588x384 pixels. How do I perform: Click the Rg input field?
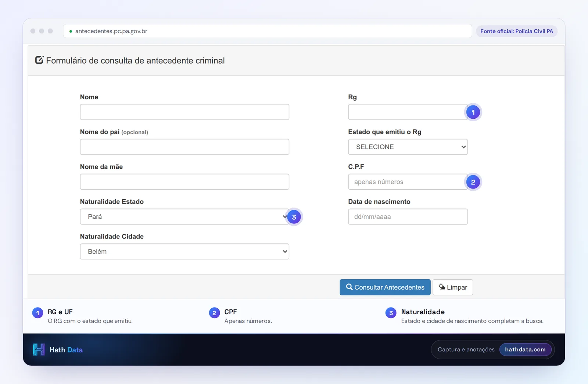click(x=408, y=112)
